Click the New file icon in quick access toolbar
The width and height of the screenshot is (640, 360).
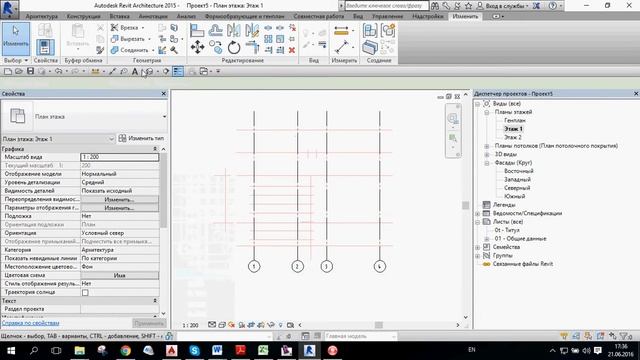(x=8, y=71)
